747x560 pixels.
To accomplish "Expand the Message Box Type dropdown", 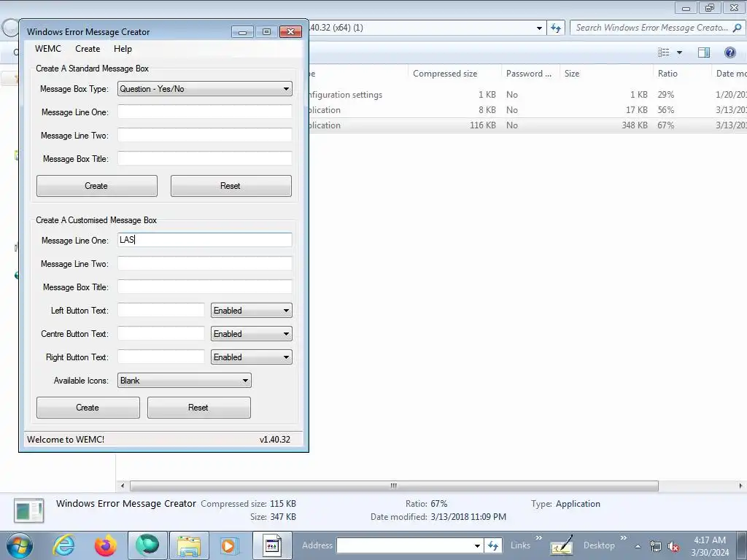I will [x=205, y=88].
